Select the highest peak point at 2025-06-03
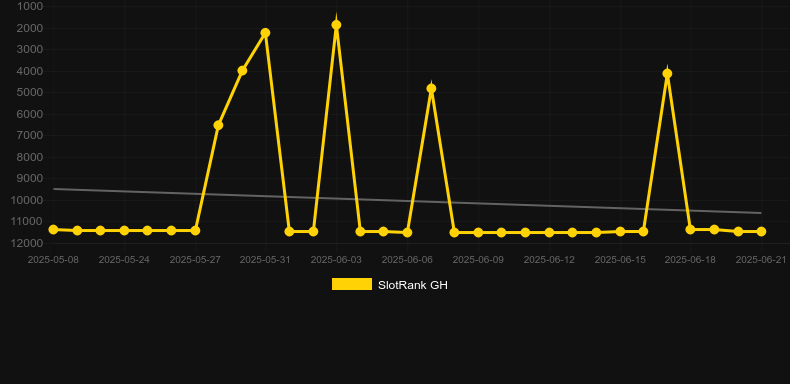 (x=336, y=25)
